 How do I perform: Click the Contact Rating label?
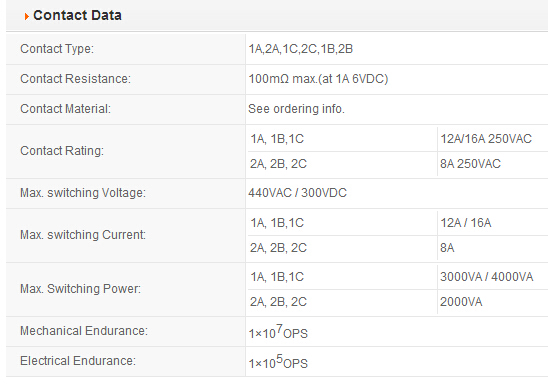[62, 151]
